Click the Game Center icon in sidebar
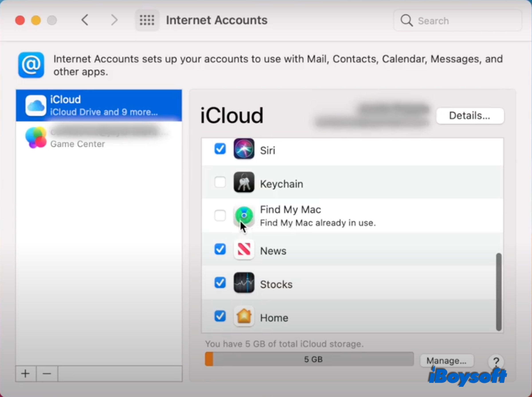This screenshot has height=397, width=532. pyautogui.click(x=36, y=137)
